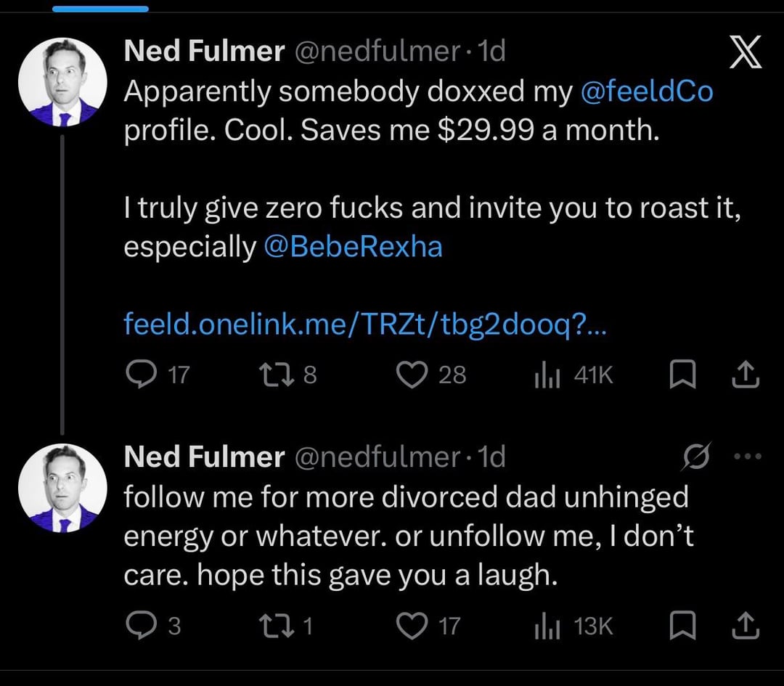Open the @BebeRexha mention link
Screen dimensions: 784x686
click(x=353, y=247)
